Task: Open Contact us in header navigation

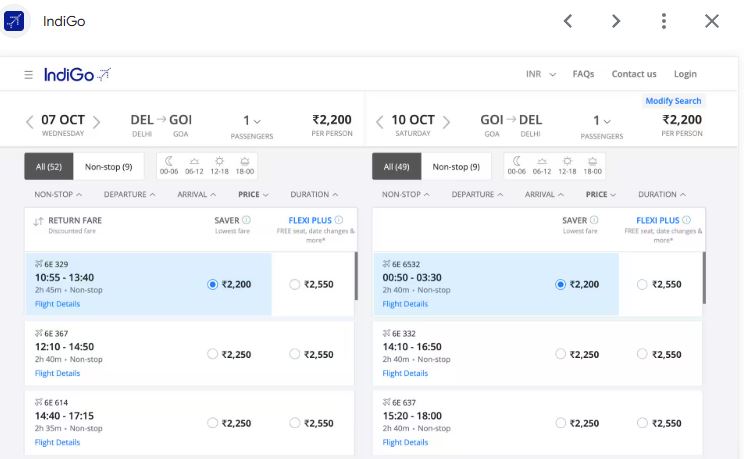Action: point(634,74)
